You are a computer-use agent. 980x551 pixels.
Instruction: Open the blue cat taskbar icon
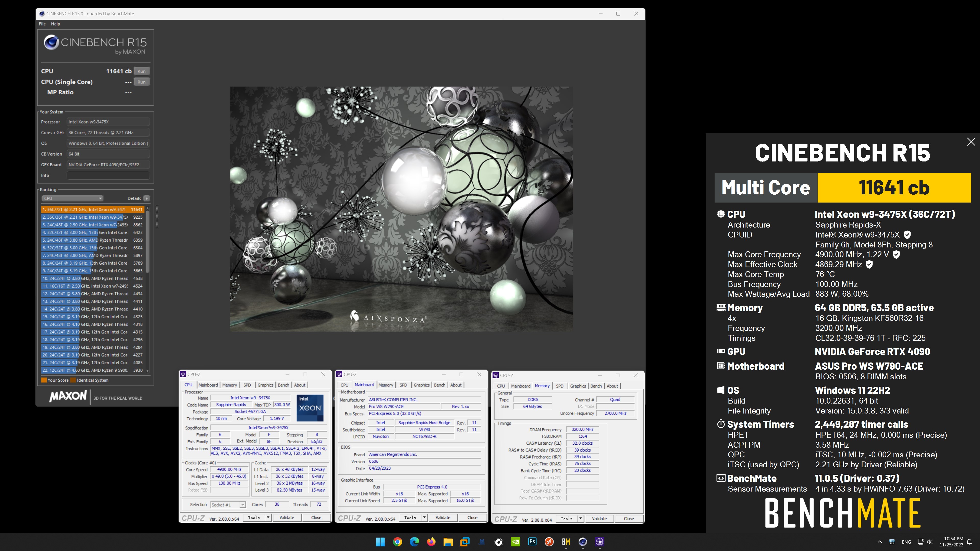tap(482, 542)
